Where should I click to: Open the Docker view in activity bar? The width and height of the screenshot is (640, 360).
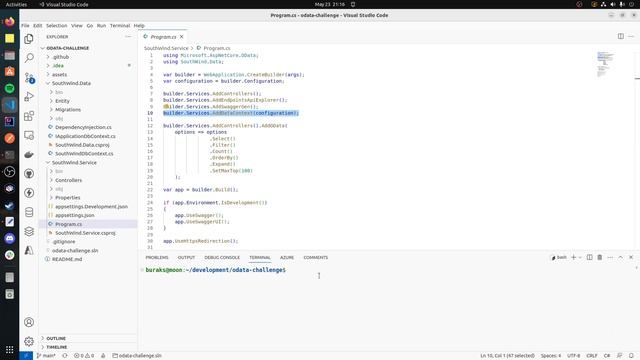click(x=29, y=154)
